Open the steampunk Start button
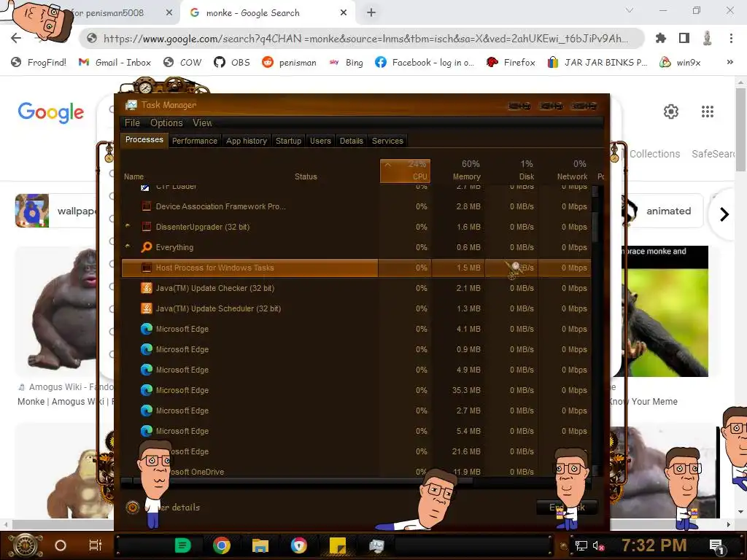Viewport: 747px width, 560px height. (25, 545)
